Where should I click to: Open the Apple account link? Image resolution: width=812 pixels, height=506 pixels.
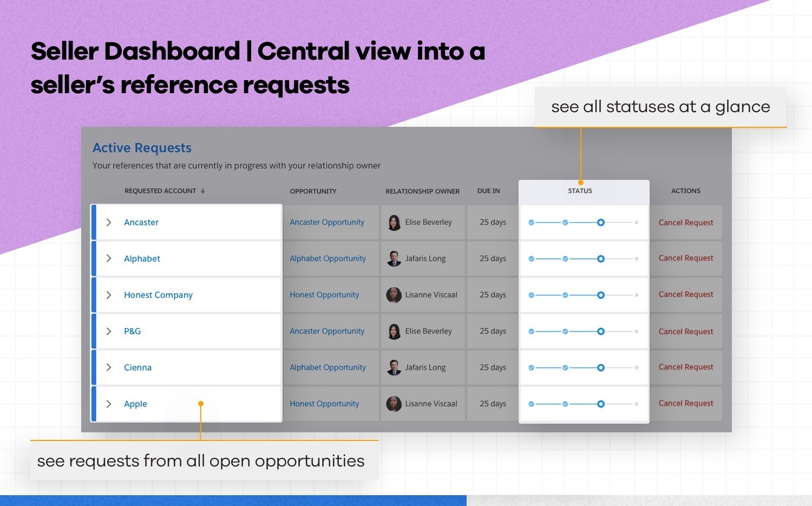coord(135,404)
